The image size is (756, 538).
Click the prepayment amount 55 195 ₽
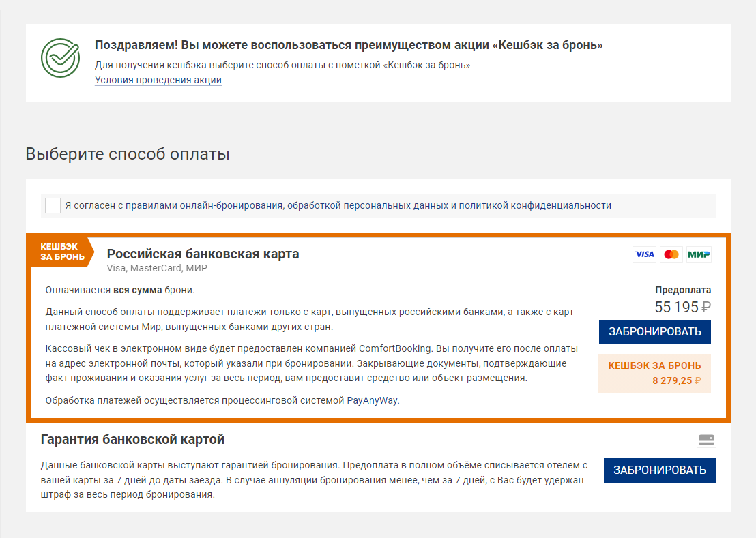pyautogui.click(x=683, y=308)
